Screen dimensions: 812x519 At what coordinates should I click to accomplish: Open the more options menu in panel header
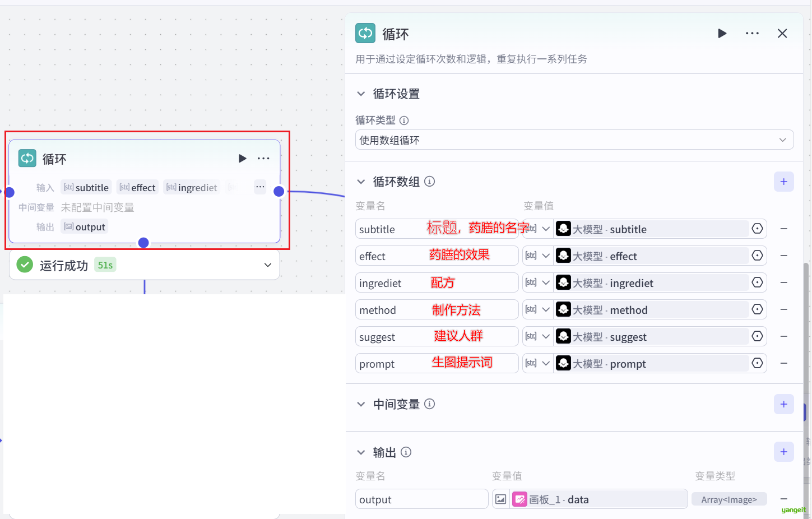752,34
